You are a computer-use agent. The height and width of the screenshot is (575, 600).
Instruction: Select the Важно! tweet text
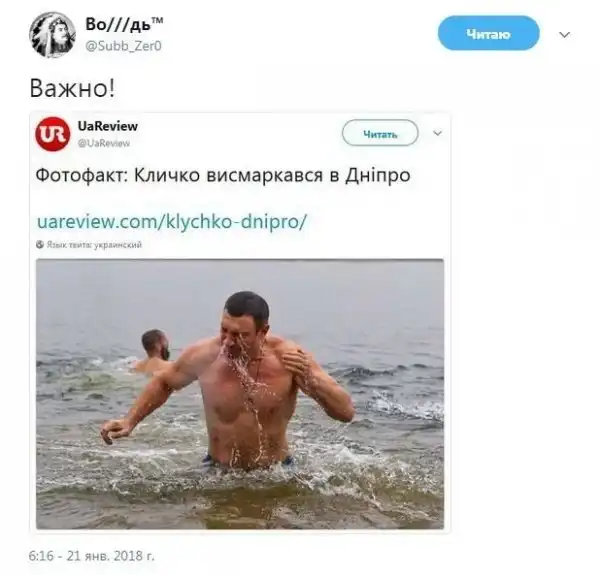(72, 88)
